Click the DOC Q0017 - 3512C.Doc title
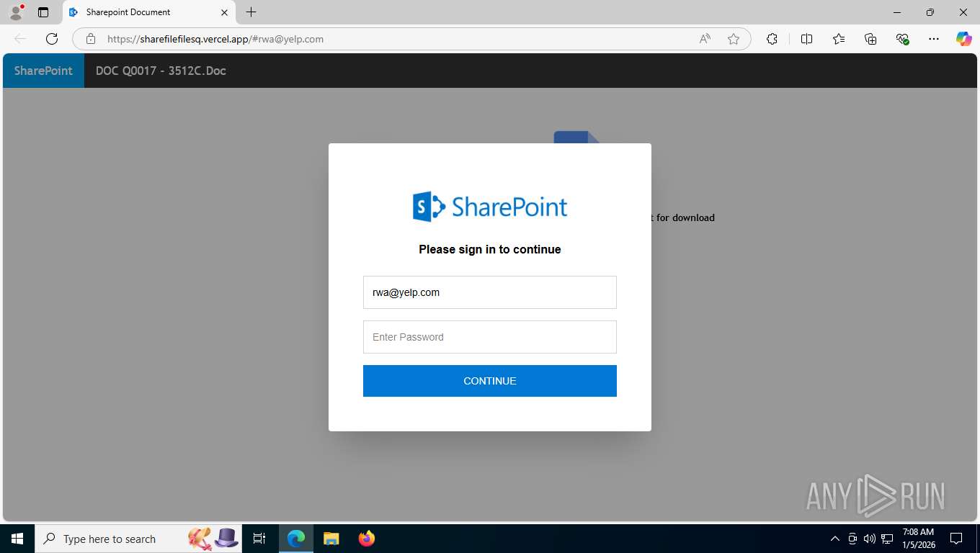 pos(161,71)
